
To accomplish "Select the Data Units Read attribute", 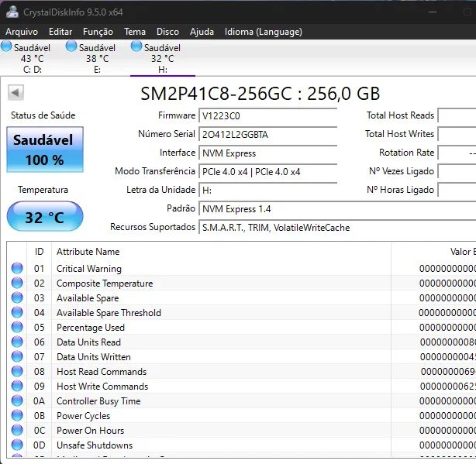I will (x=88, y=342).
